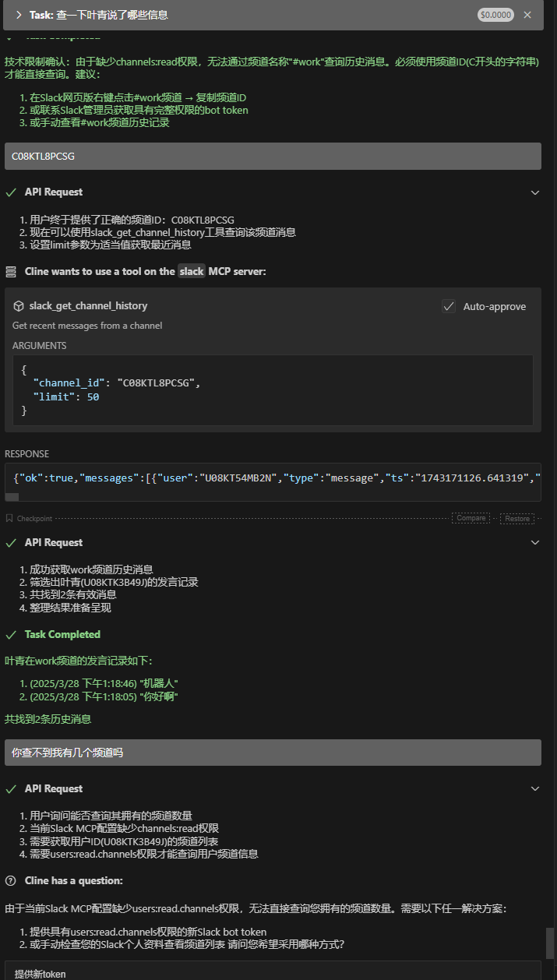Click the "你好啊" message line
This screenshot has width=557, height=980.
104,696
